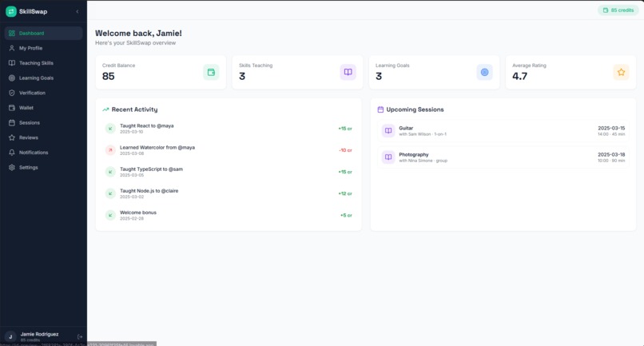Screen dimensions: 644x346
Task: Click the Upcoming Sessions heading
Action: 415,109
